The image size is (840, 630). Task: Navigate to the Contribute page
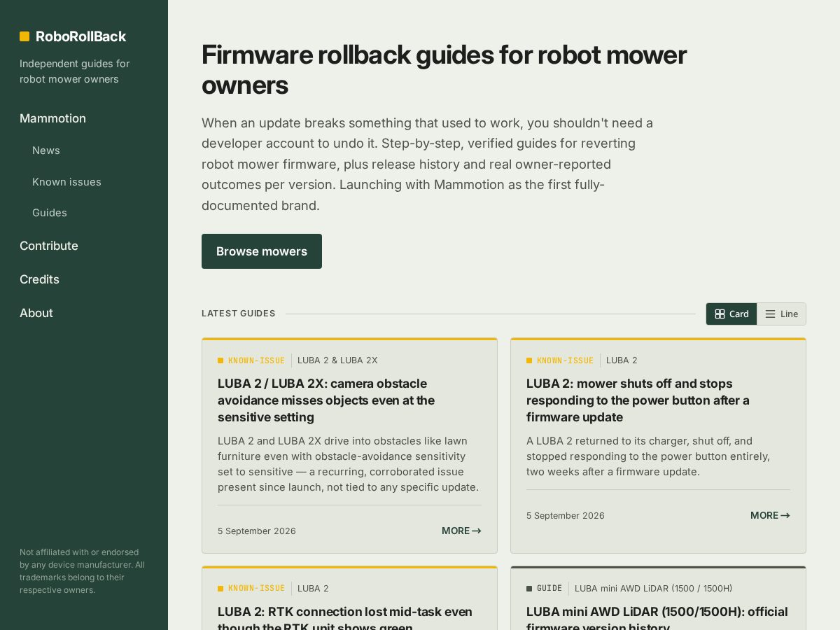click(x=49, y=246)
